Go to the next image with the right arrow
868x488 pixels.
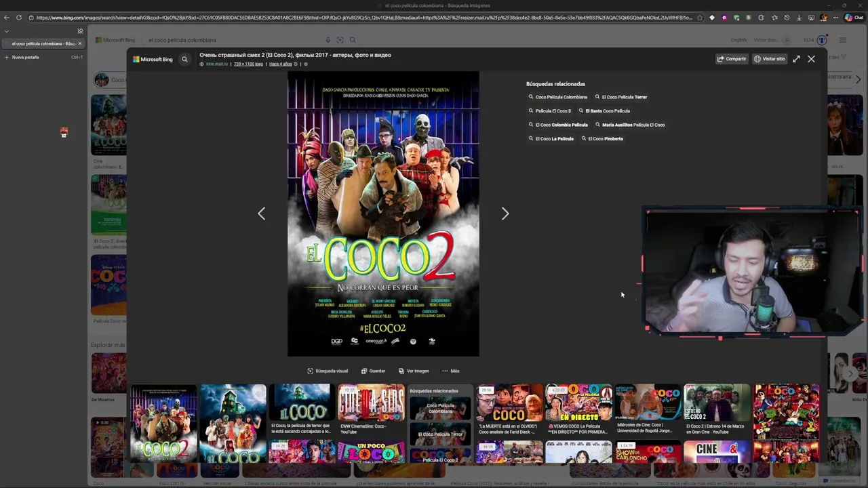505,213
